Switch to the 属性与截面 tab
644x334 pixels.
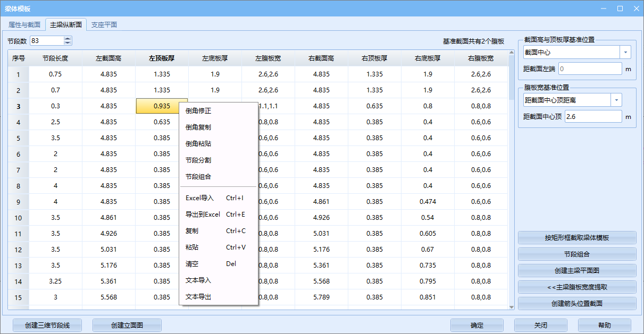point(24,25)
